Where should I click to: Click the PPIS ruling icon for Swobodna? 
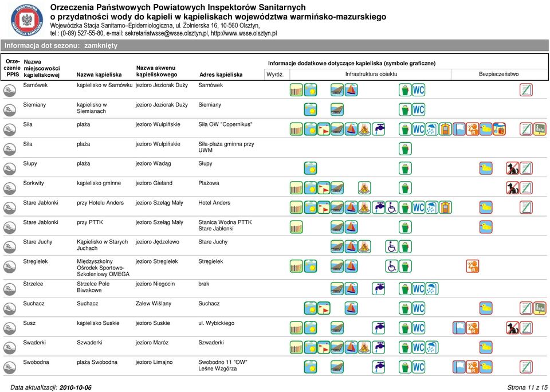tap(10, 368)
